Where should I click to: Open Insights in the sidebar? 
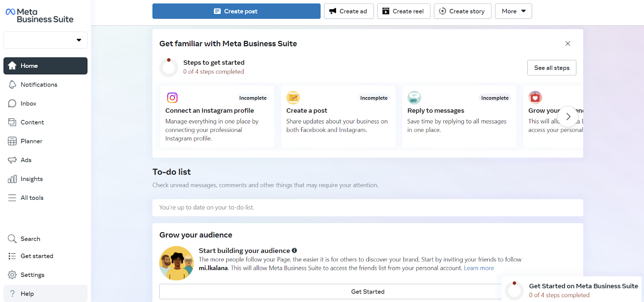45,179
